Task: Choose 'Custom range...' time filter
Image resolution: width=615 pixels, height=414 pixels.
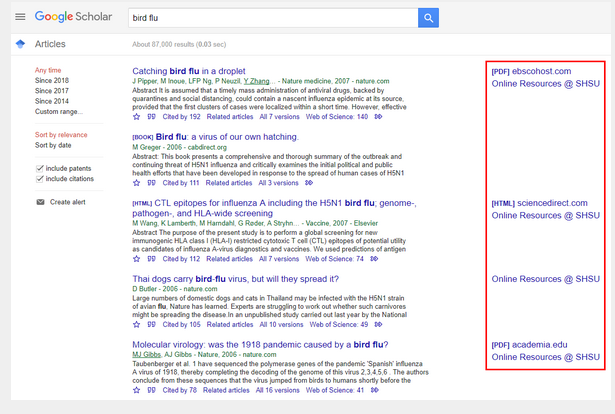Action: tap(60, 112)
